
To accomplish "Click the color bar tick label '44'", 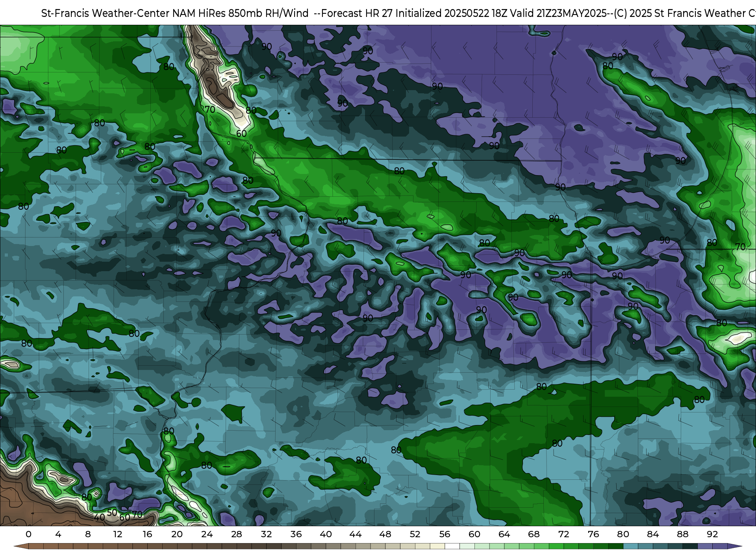I will coord(356,534).
